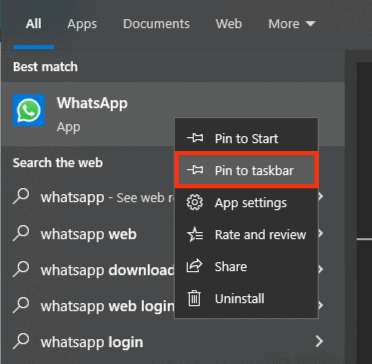Image resolution: width=372 pixels, height=364 pixels.
Task: Choose Rate and review menu entry
Action: 246,235
